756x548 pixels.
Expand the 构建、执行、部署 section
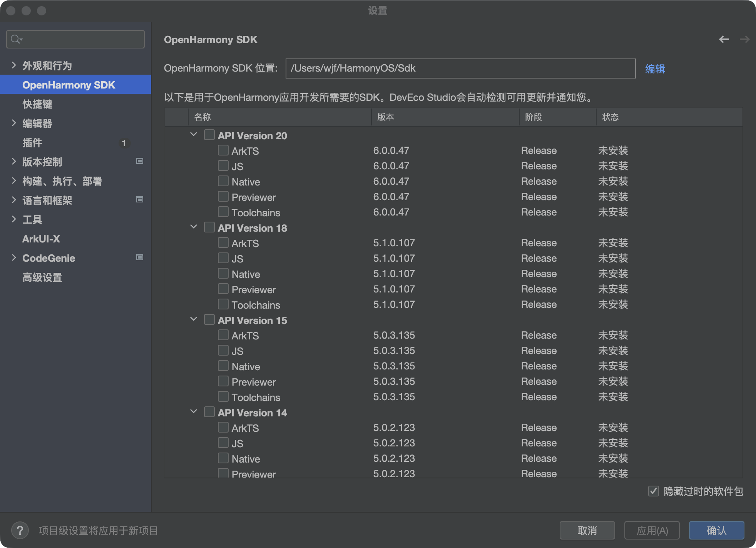pyautogui.click(x=14, y=181)
